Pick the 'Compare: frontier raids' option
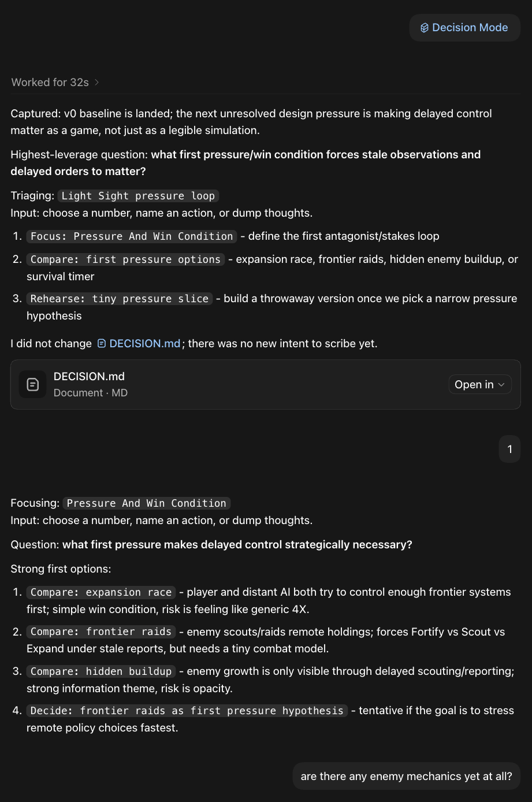532x802 pixels. (x=101, y=632)
